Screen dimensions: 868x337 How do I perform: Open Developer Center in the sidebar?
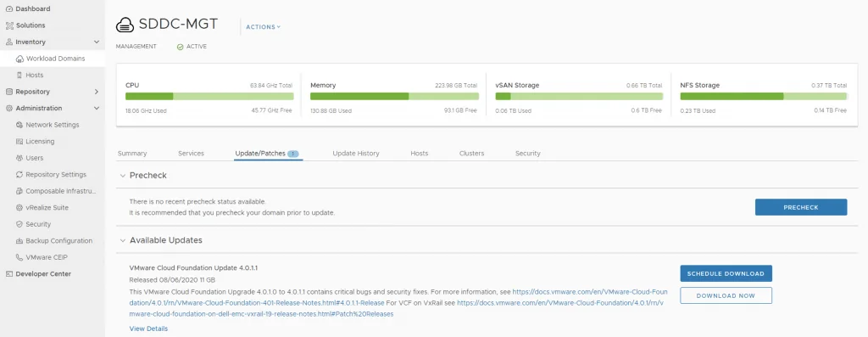click(43, 274)
